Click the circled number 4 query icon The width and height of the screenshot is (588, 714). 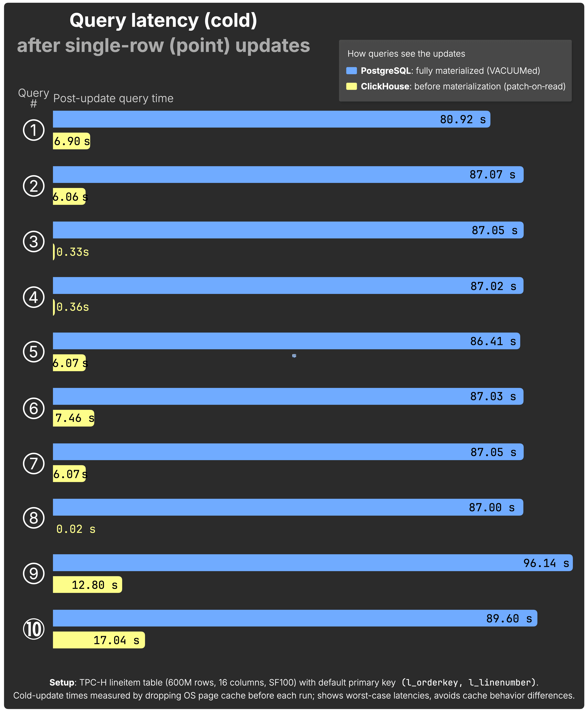34,297
